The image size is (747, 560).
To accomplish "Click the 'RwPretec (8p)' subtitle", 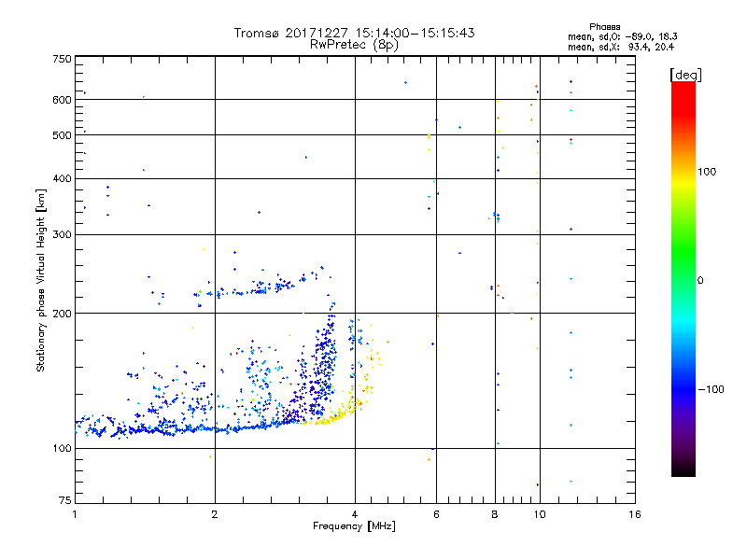I will pos(354,45).
